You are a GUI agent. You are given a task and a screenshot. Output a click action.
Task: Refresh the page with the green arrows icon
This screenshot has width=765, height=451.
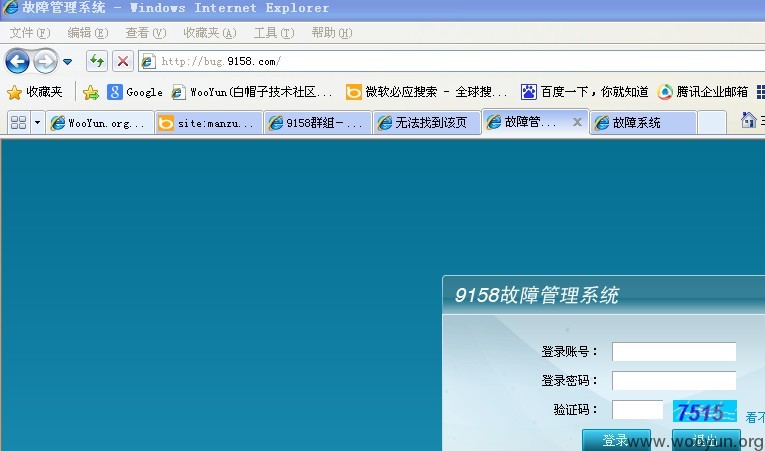pos(97,62)
